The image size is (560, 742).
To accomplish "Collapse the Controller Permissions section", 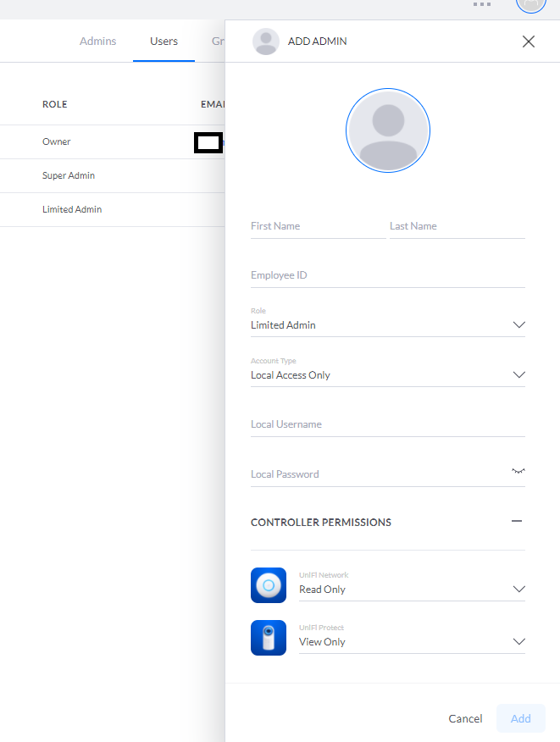I will click(517, 522).
